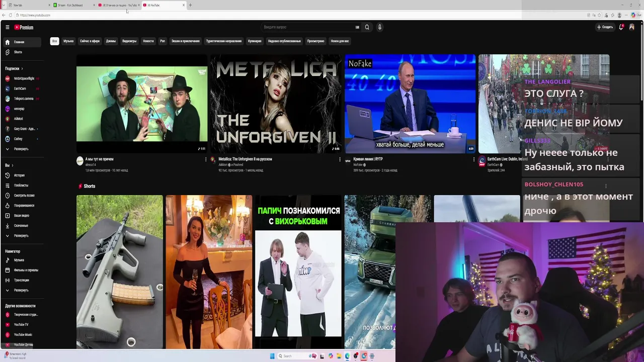The image size is (644, 362).
Task: Open Плейлисты in sidebar
Action: [21, 186]
